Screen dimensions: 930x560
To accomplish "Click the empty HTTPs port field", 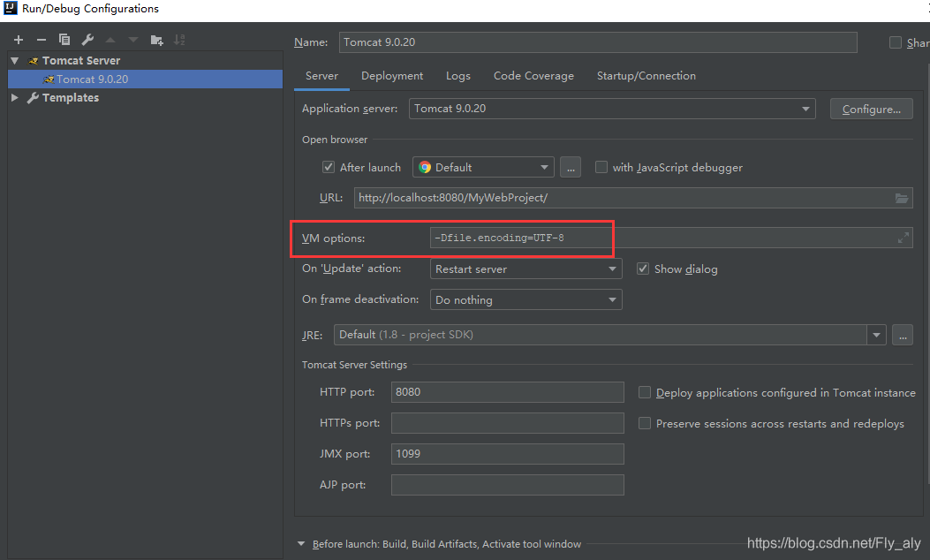I will coord(508,423).
